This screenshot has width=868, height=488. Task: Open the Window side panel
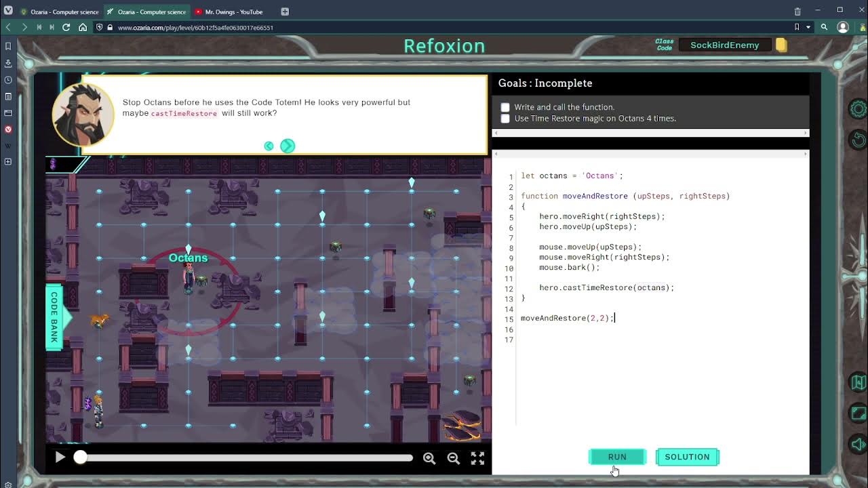[x=8, y=113]
